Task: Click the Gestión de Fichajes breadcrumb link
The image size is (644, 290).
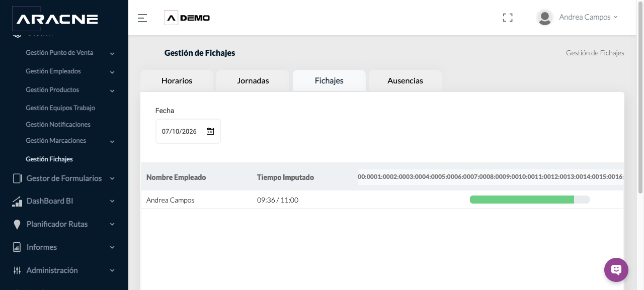Action: 595,53
